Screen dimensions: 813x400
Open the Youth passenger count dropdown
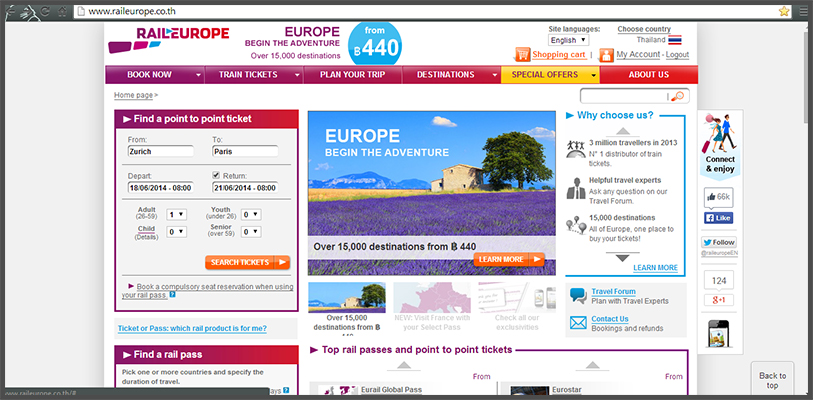(251, 214)
